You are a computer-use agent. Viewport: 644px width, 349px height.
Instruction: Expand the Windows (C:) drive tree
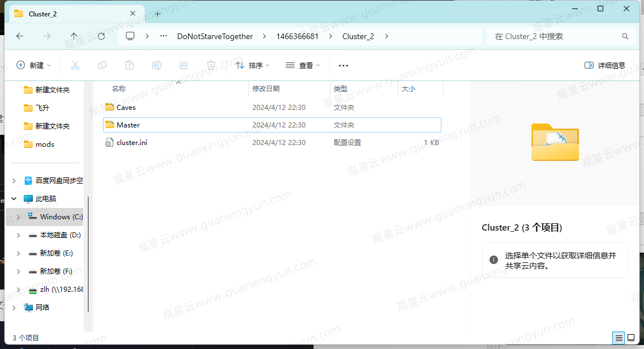(x=18, y=217)
